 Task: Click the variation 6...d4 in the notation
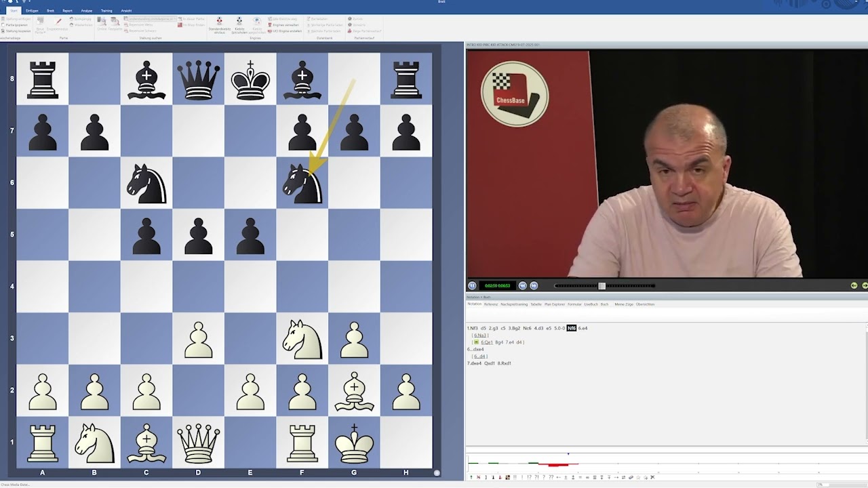480,357
